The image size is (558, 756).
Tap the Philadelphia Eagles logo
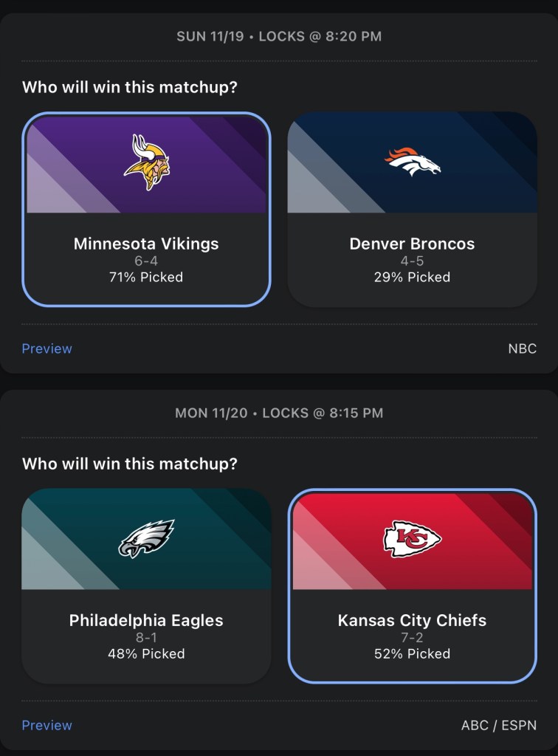pos(146,538)
